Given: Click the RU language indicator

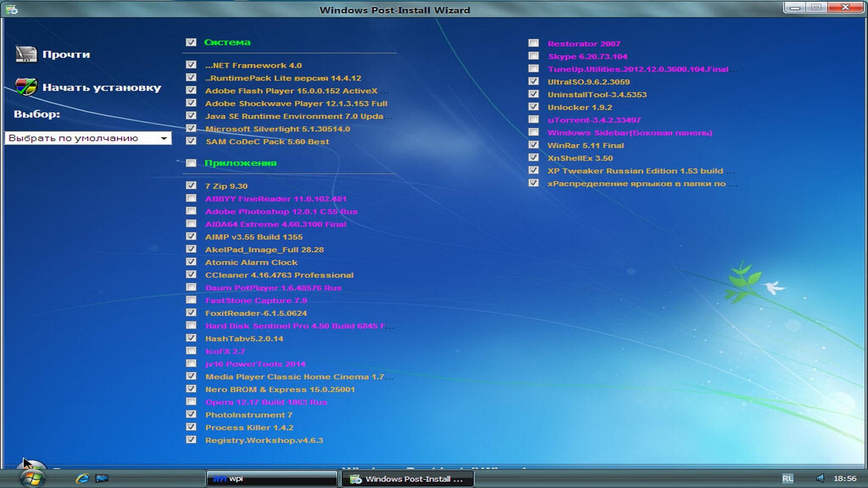Looking at the screenshot, I should coord(788,478).
